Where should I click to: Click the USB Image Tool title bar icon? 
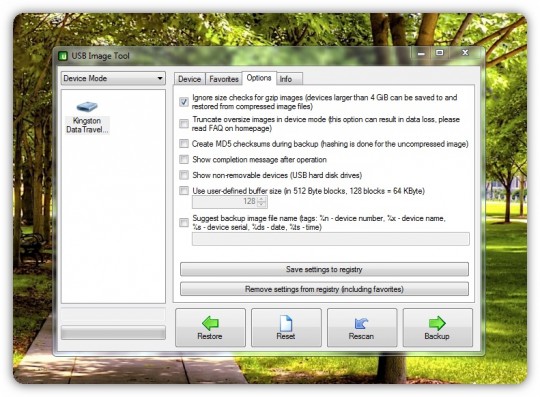[x=63, y=56]
